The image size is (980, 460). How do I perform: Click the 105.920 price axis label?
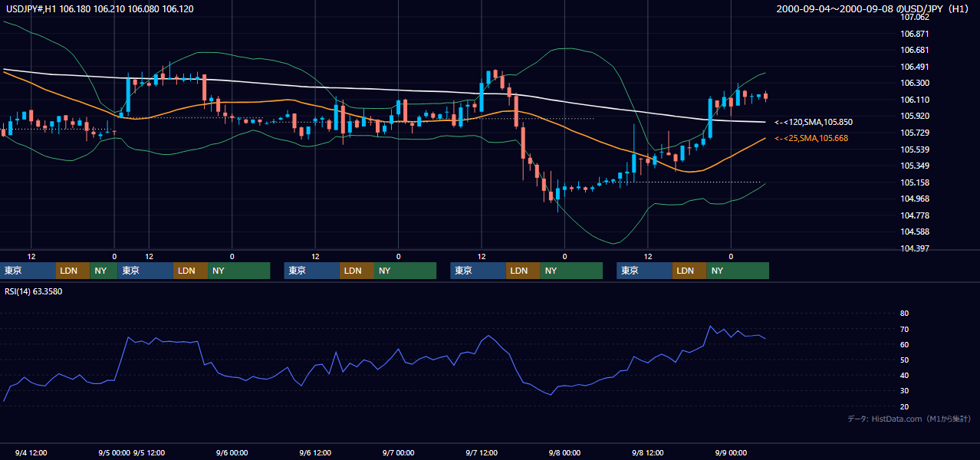point(914,116)
